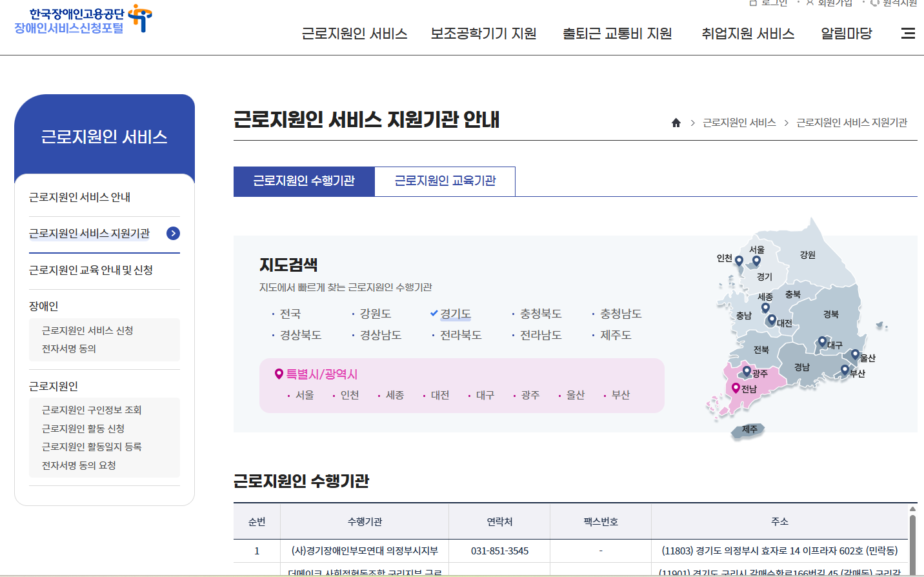The height and width of the screenshot is (577, 924).
Task: Click the 근로지원인 서비스 신청 sidebar link
Action: [x=87, y=330]
